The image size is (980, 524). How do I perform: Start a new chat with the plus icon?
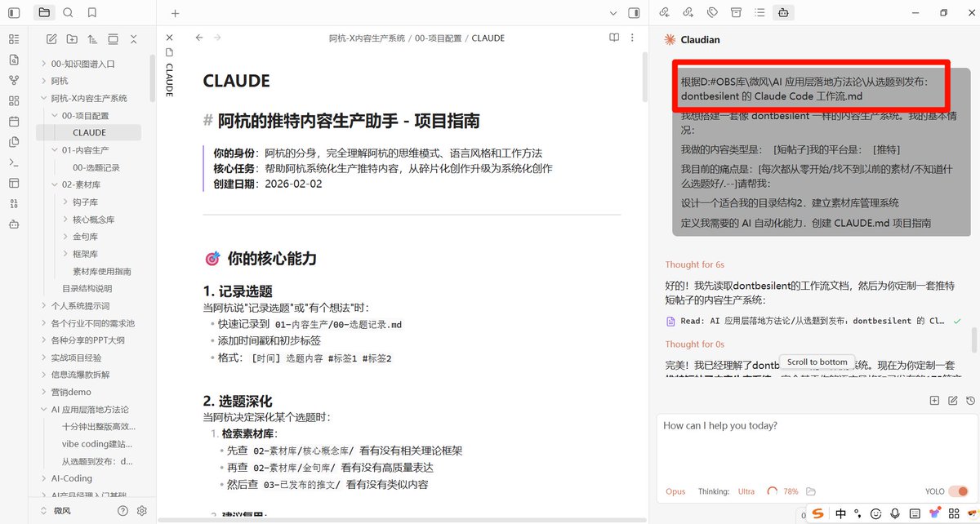coord(933,400)
